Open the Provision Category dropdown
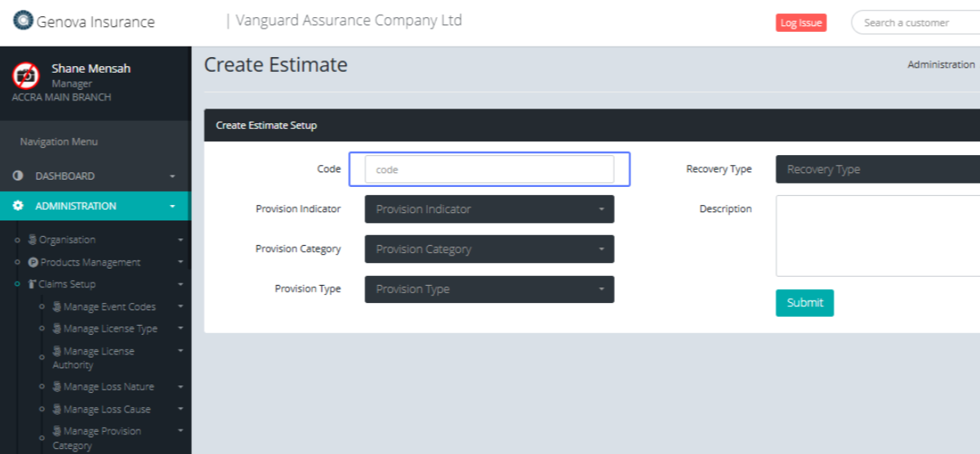The height and width of the screenshot is (454, 980). (x=489, y=249)
